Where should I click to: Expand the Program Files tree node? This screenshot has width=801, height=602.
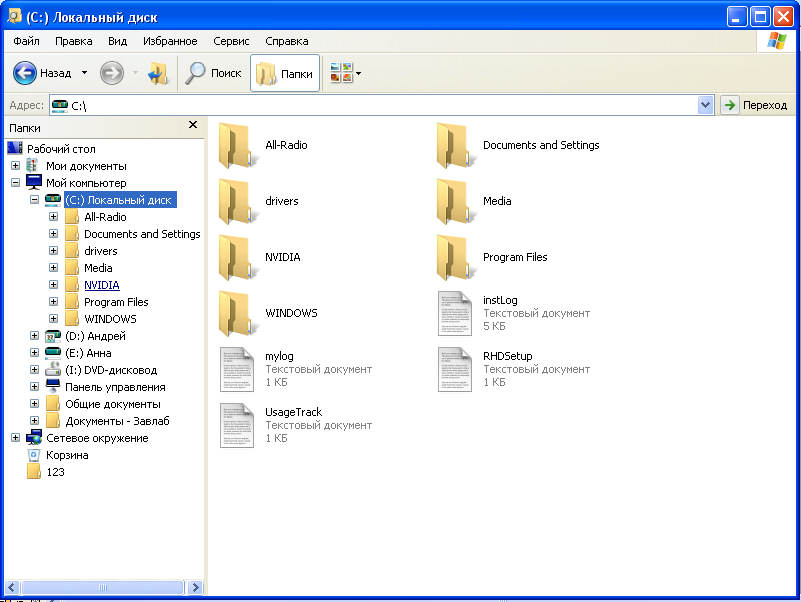(x=53, y=302)
